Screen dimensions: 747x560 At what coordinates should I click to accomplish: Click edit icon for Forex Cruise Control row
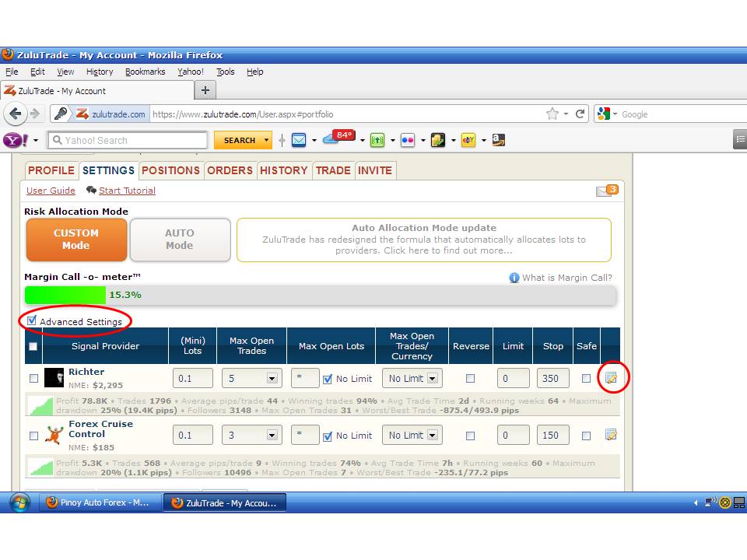611,435
